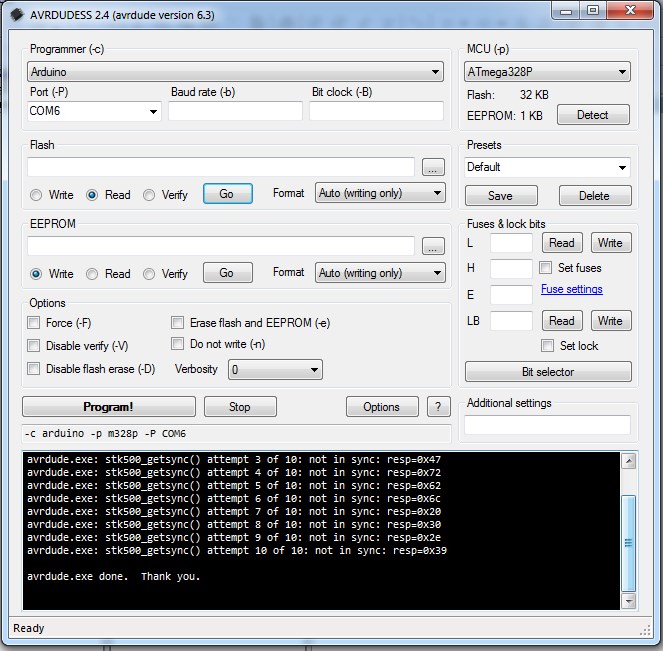Open the Bit selector
This screenshot has height=651, width=663.
548,372
